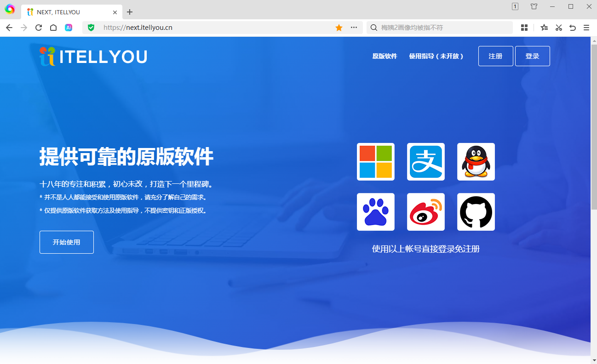Select the Weibo login icon
Viewport: 597px width, 364px height.
click(x=426, y=212)
